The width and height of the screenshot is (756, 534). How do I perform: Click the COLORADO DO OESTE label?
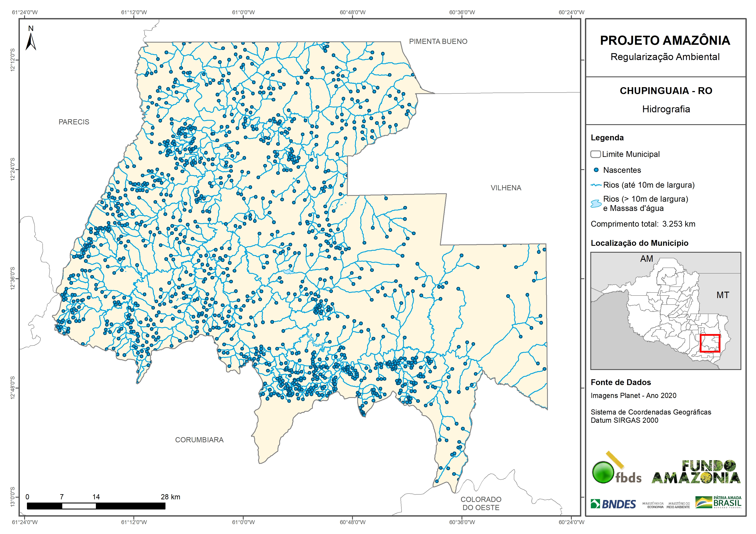[481, 503]
